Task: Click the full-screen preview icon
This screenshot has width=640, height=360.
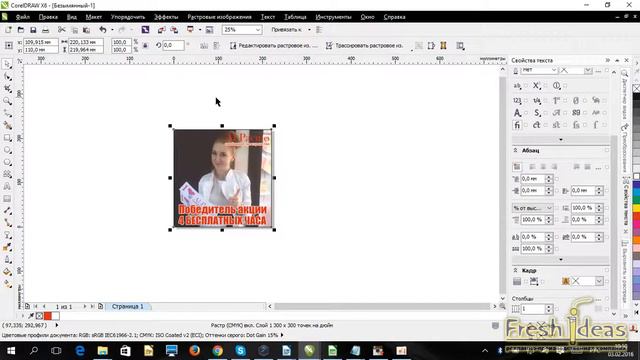Action: point(209,30)
